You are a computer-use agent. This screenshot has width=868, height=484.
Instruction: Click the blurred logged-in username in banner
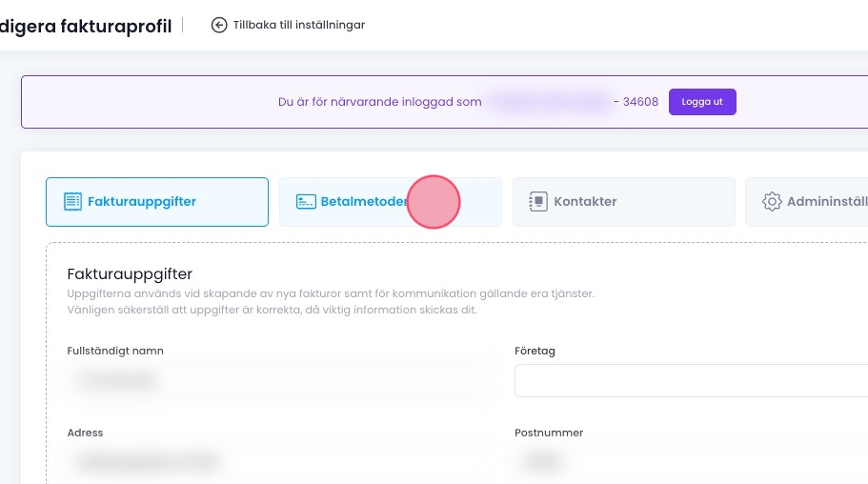[x=547, y=102]
